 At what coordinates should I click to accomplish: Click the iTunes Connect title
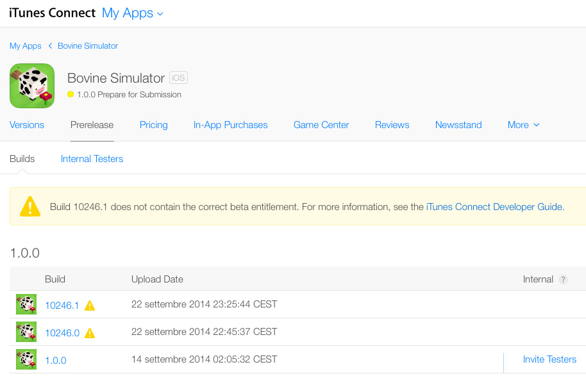click(x=53, y=13)
